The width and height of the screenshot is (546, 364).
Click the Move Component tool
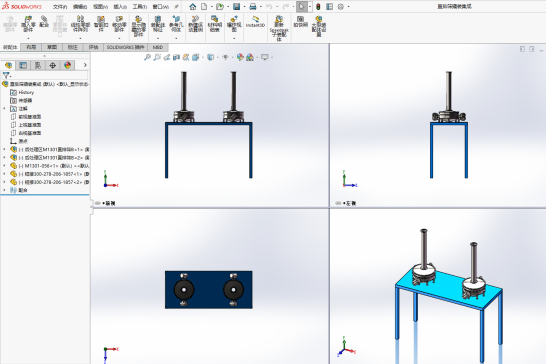pyautogui.click(x=119, y=24)
